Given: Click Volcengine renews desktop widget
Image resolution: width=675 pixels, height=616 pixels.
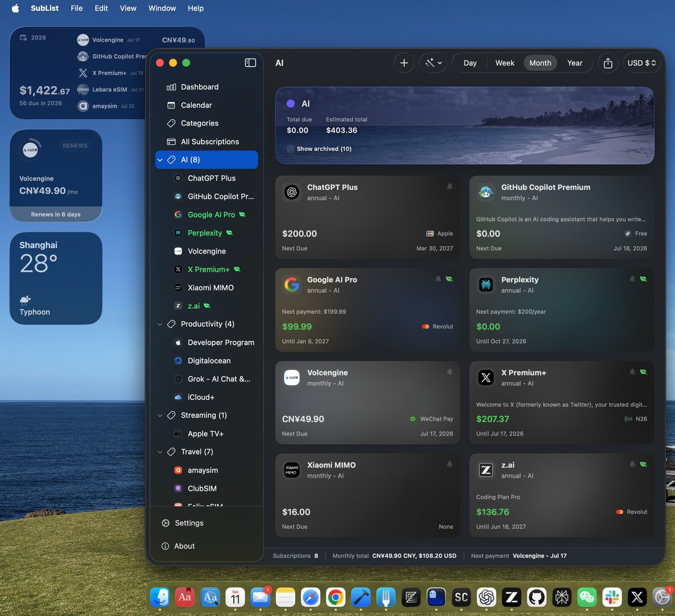Looking at the screenshot, I should 56,176.
